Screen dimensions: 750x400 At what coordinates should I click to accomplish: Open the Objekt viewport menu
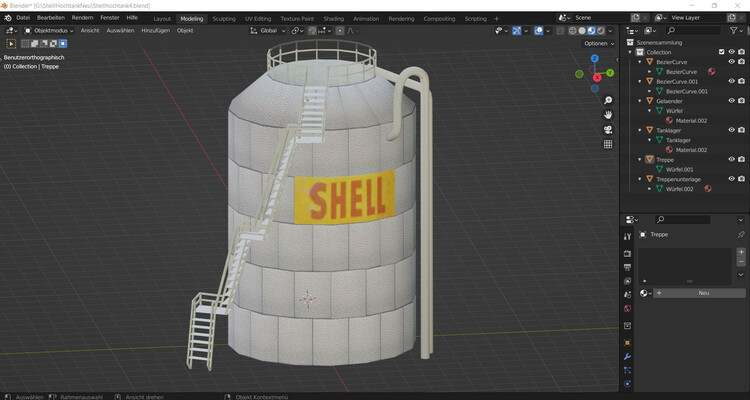pos(185,31)
